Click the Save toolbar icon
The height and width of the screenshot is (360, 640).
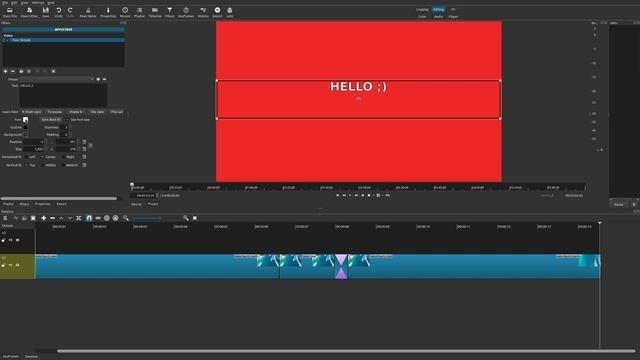tap(46, 12)
